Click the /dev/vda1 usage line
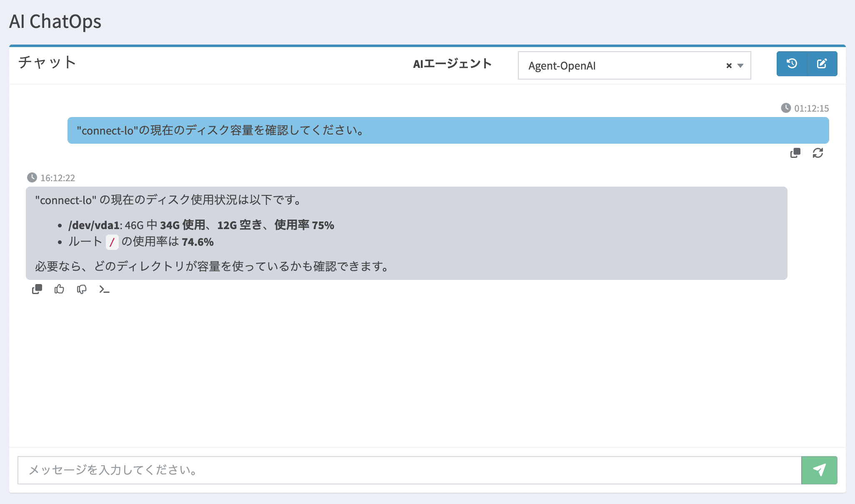Viewport: 855px width, 504px height. [x=201, y=225]
